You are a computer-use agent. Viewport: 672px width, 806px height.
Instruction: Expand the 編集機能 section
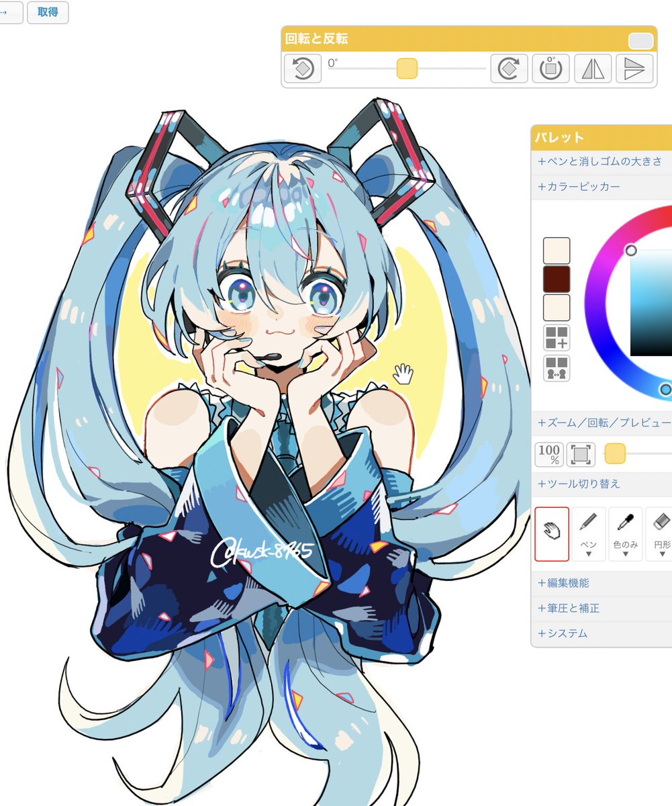(566, 583)
